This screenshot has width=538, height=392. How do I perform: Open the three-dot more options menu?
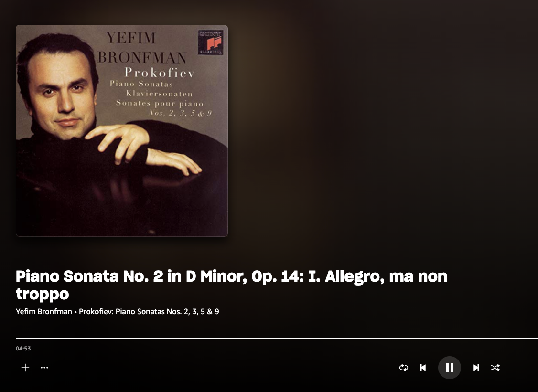click(44, 368)
